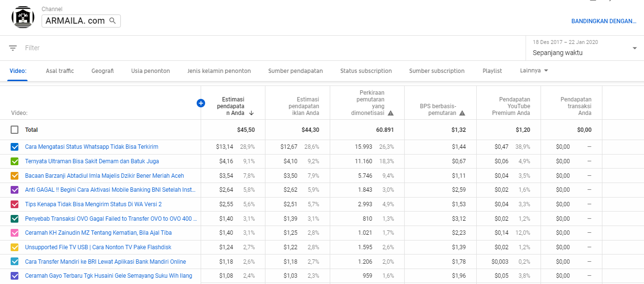Switch to the Asal traffic tab

click(x=59, y=70)
